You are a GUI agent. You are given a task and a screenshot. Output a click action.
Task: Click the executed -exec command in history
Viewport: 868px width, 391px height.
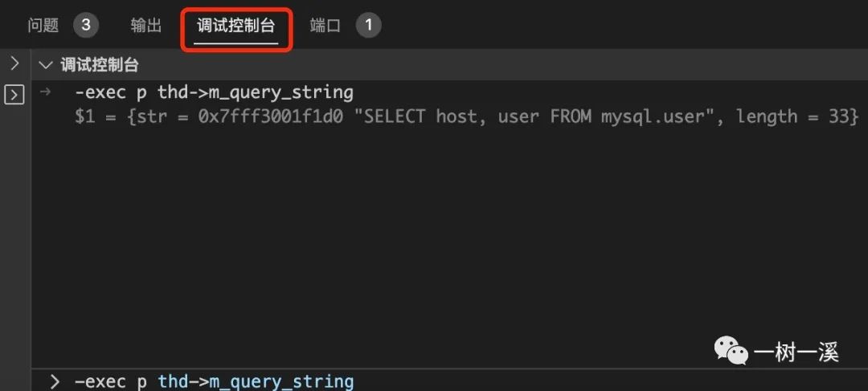point(214,92)
